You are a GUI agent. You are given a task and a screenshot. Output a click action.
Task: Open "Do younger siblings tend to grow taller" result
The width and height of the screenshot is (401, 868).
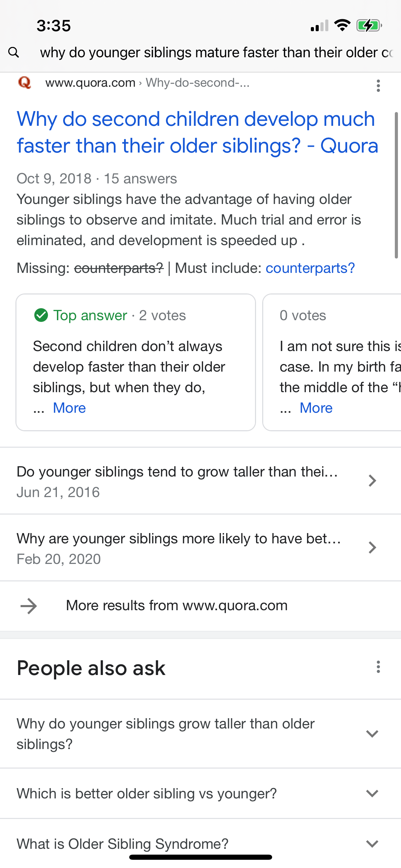(200, 481)
